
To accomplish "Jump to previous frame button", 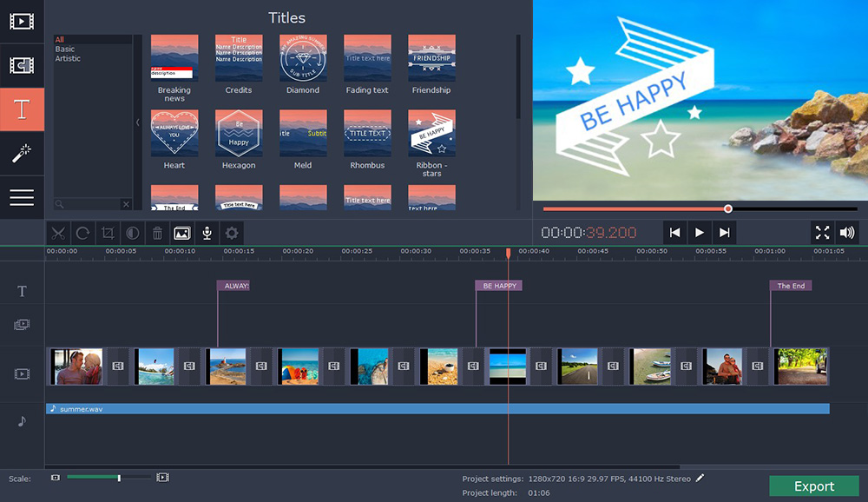I will point(674,233).
